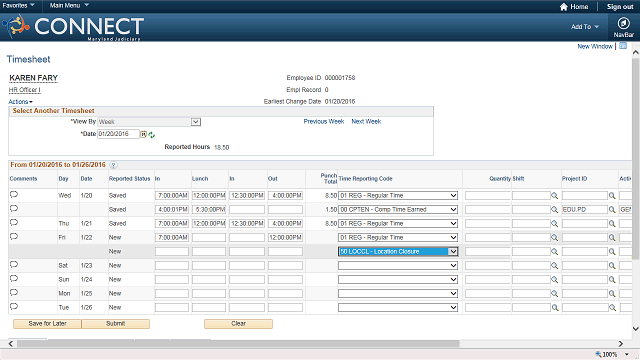
Task: Open Time Reporting Code dropdown for Wed 1/20
Action: (398, 196)
